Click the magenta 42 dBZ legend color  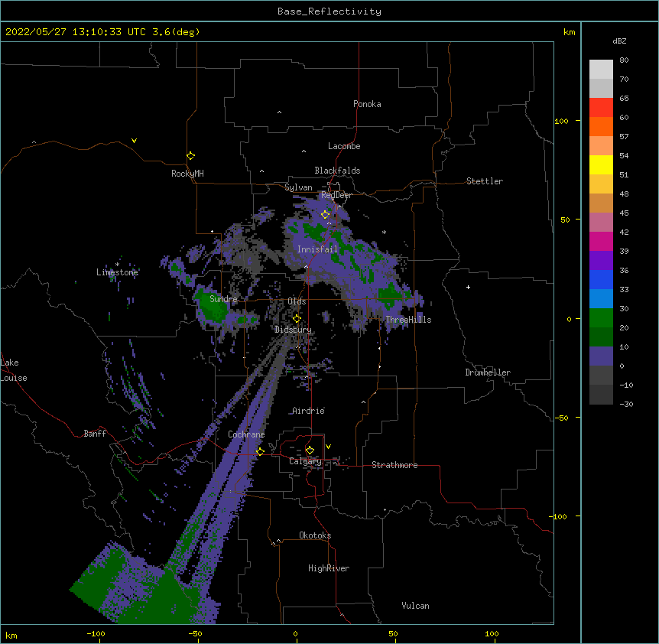click(x=601, y=241)
